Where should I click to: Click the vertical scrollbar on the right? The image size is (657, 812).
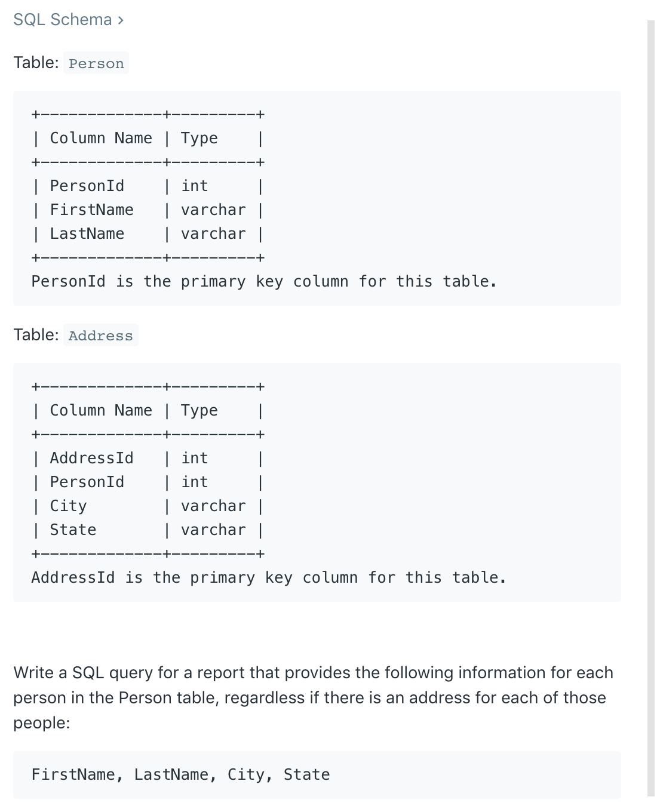[x=651, y=408]
